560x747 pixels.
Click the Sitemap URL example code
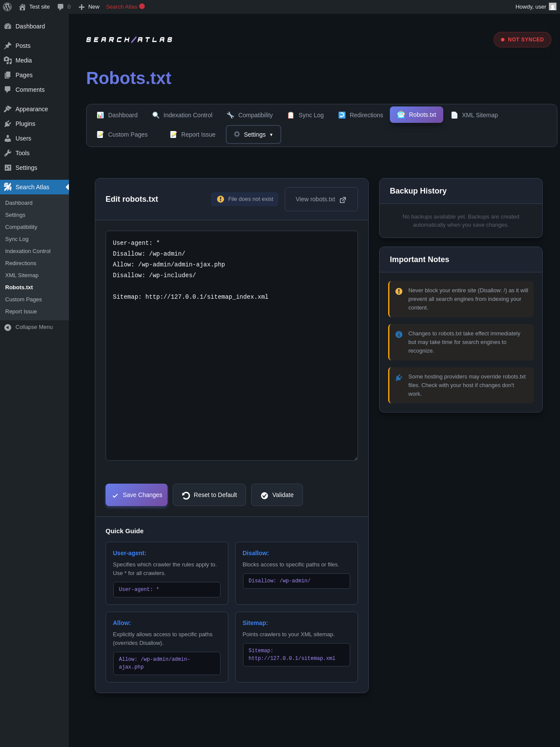[x=296, y=655]
